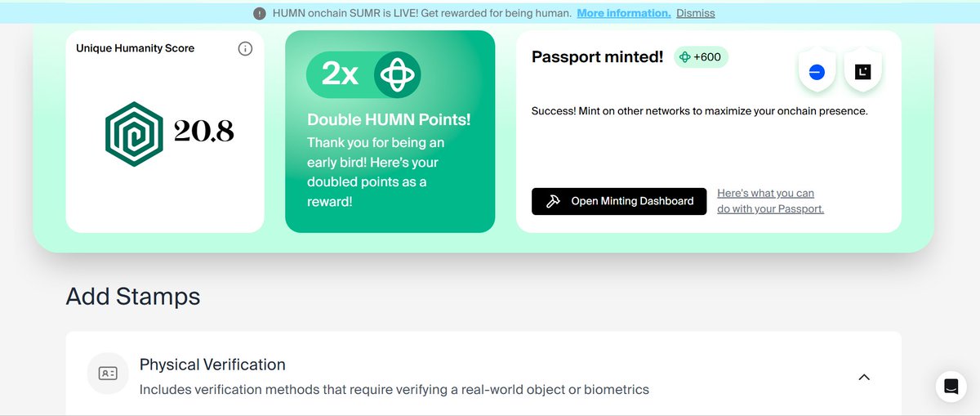
Task: Open the chat support launcher
Action: [x=951, y=387]
